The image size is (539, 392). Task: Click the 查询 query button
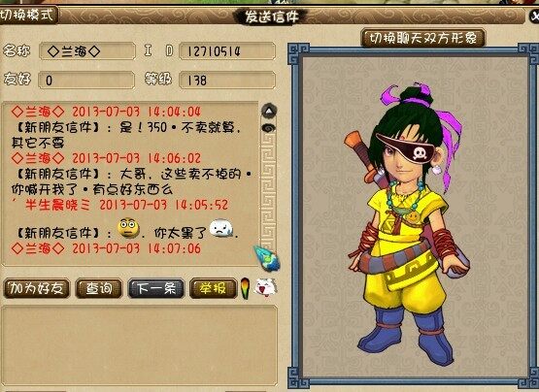[99, 288]
